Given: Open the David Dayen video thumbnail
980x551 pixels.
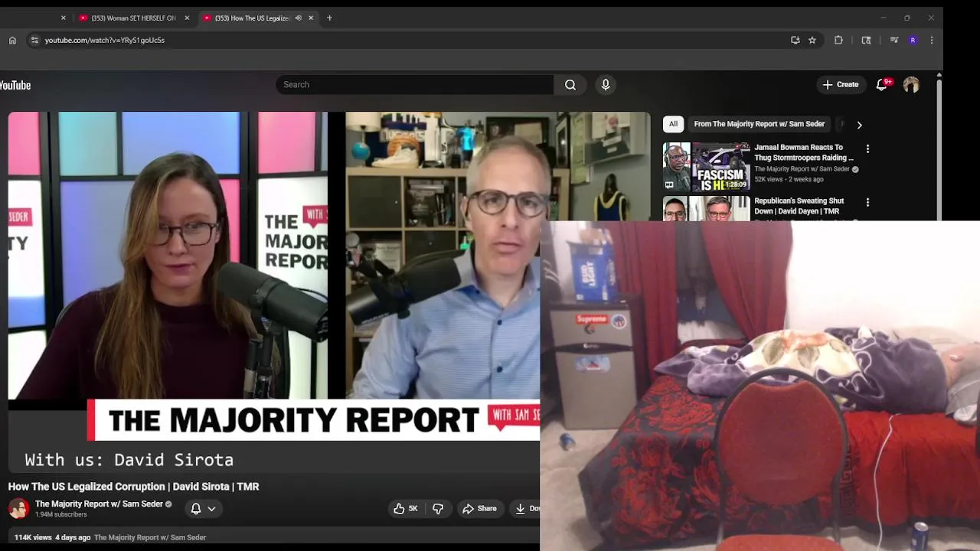Looking at the screenshot, I should click(707, 208).
